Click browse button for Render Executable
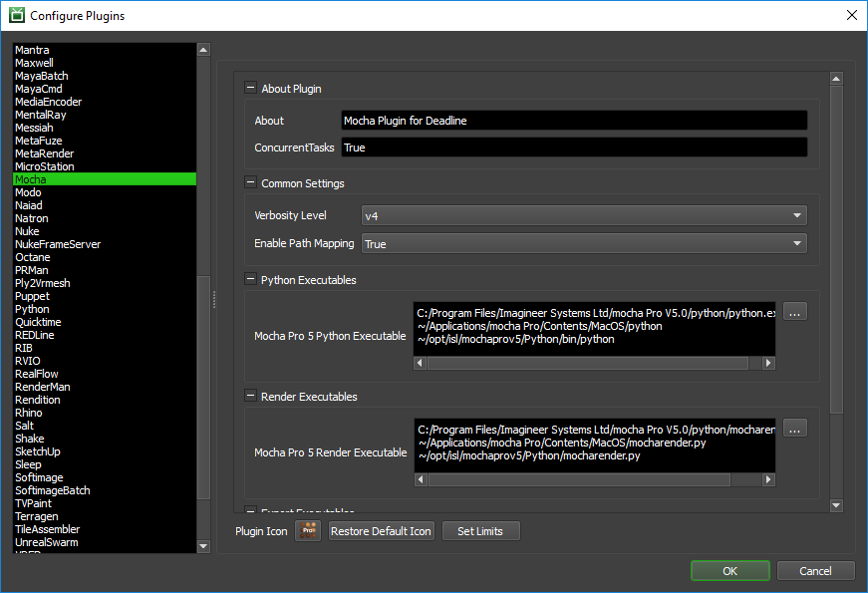The width and height of the screenshot is (868, 593). [x=794, y=429]
